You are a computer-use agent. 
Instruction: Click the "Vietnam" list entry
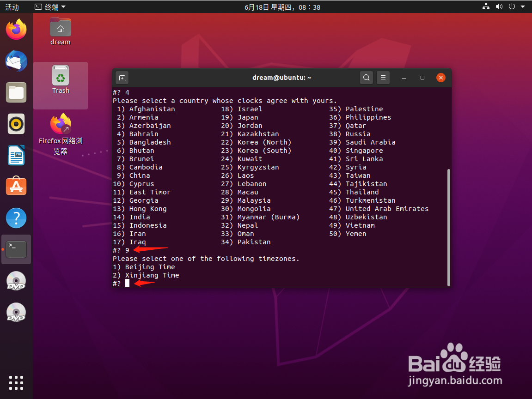360,225
